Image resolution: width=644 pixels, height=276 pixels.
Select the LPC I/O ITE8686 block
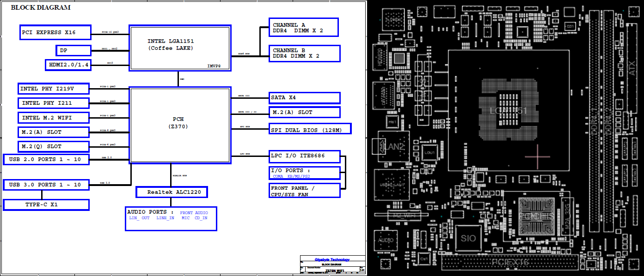[x=304, y=156]
